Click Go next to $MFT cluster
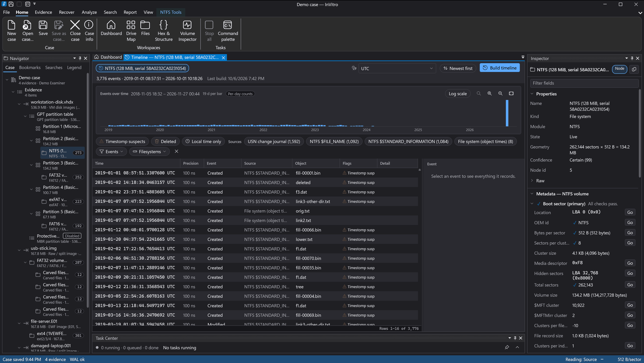 click(630, 305)
